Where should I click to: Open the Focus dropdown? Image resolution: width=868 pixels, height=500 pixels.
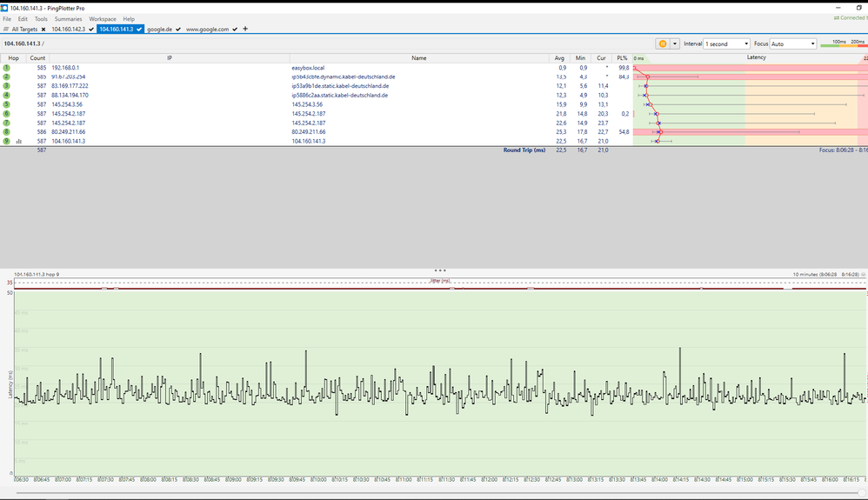tap(794, 43)
